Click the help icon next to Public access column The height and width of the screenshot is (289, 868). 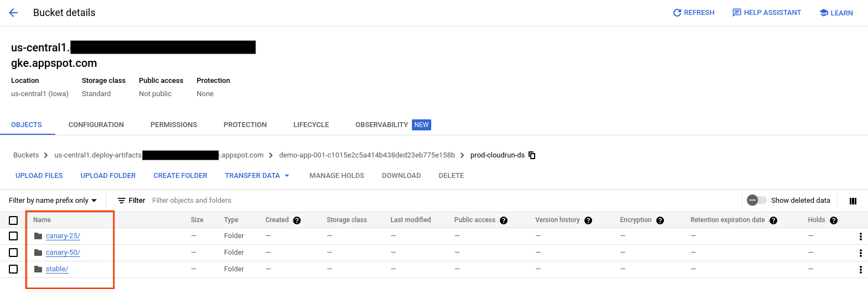coord(504,220)
